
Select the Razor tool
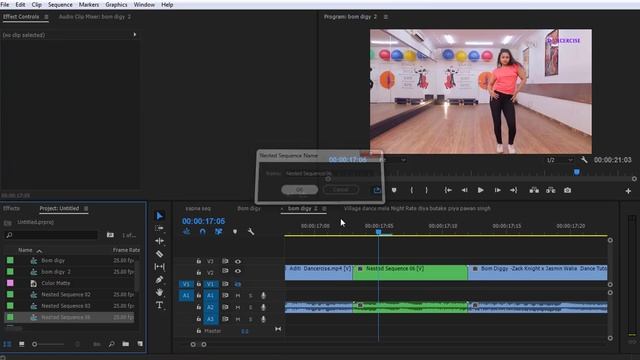pos(160,254)
